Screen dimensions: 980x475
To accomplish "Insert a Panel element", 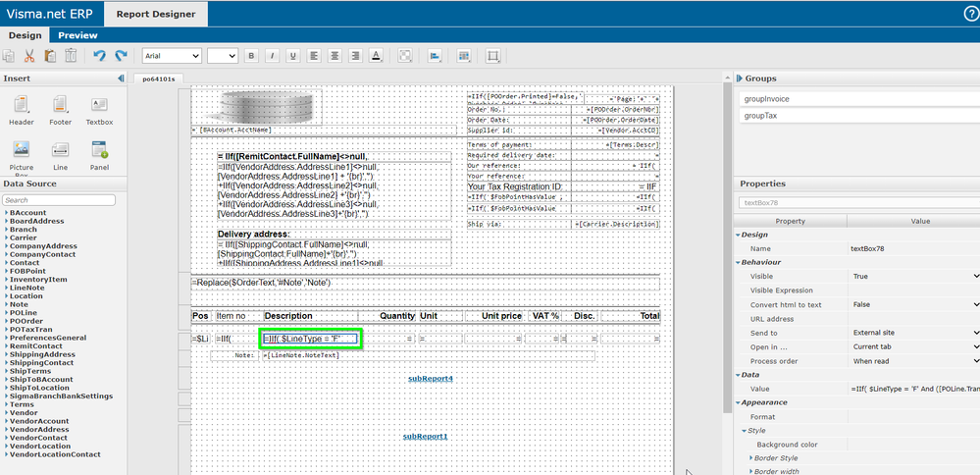I will [99, 156].
